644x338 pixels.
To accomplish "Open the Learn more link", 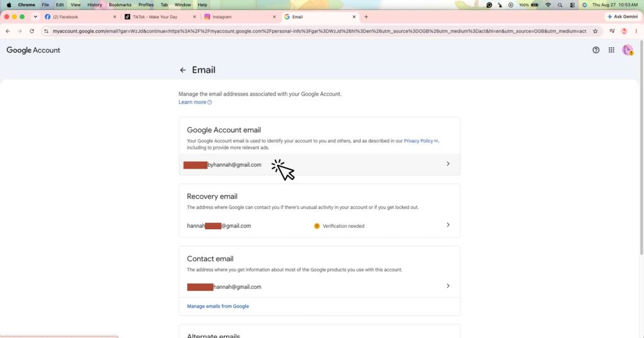I will [x=192, y=102].
